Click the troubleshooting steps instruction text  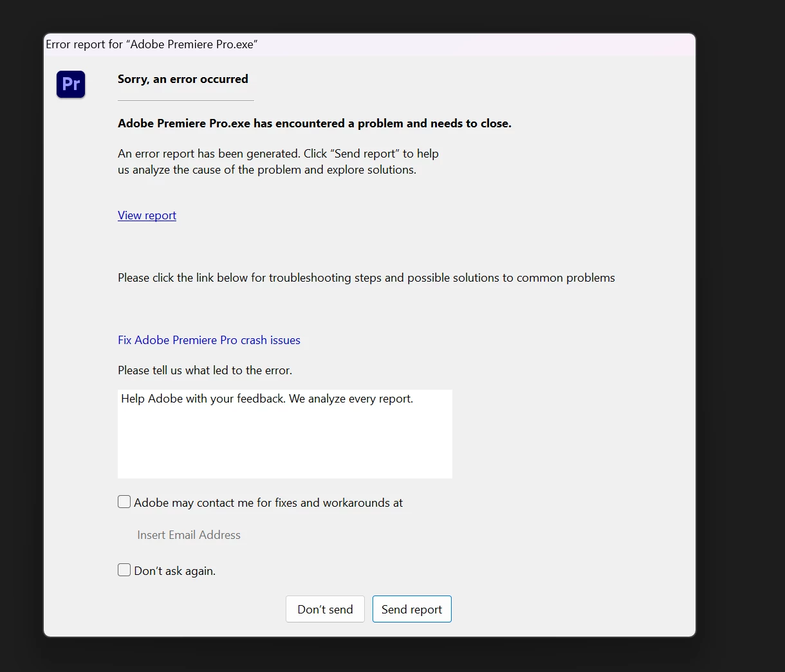366,278
